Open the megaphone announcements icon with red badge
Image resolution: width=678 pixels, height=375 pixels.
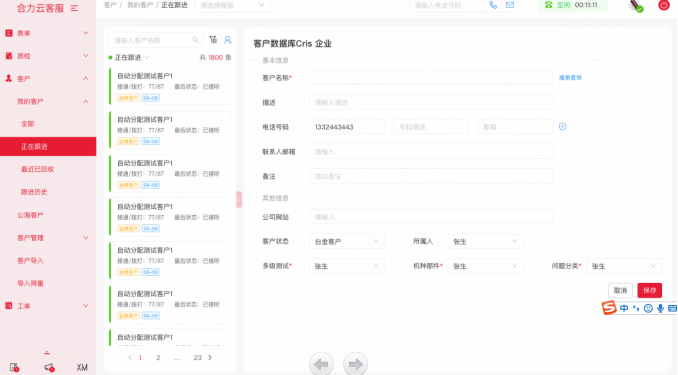(49, 367)
